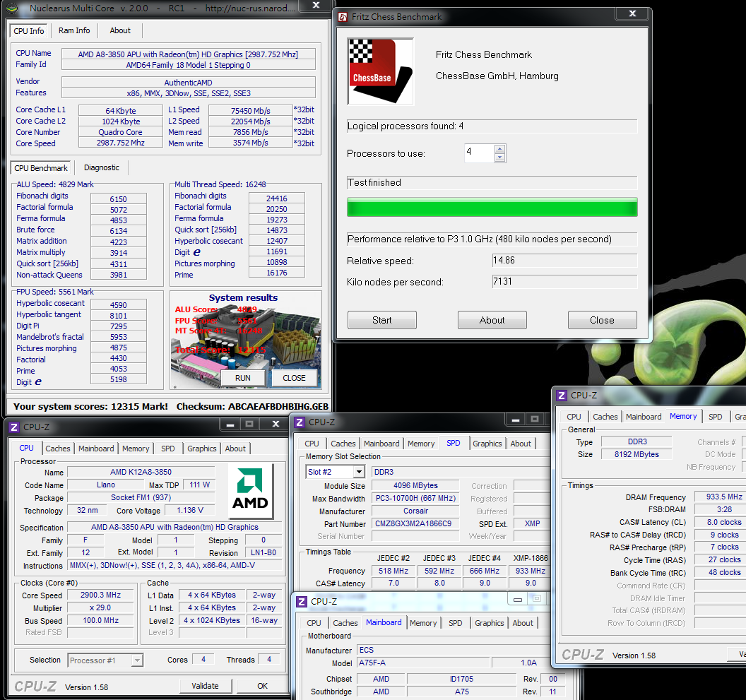Click the Max Bandwidth value PC3-10700H
This screenshot has width=746, height=700.
415,498
